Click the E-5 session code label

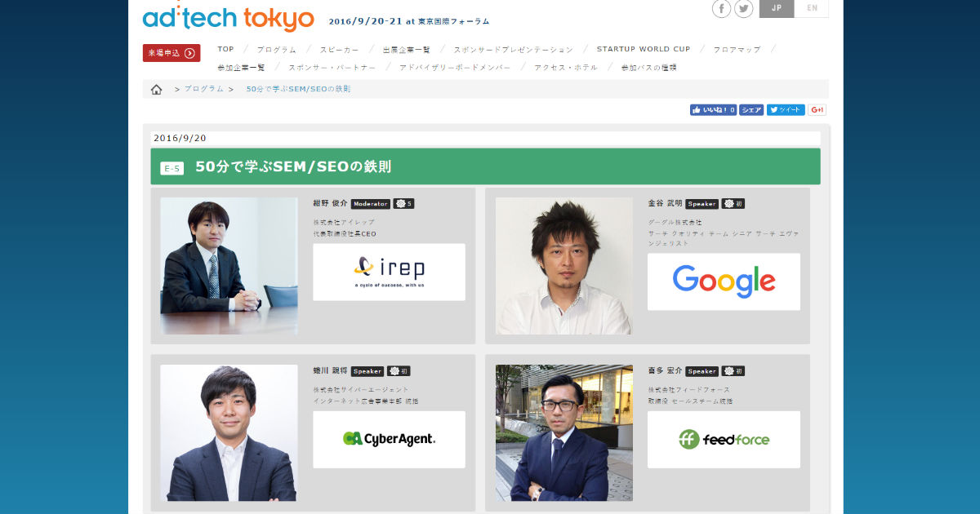click(x=172, y=168)
